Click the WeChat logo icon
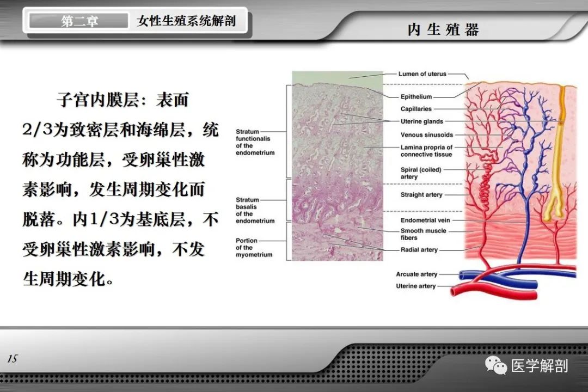The image size is (588, 392). [x=496, y=366]
